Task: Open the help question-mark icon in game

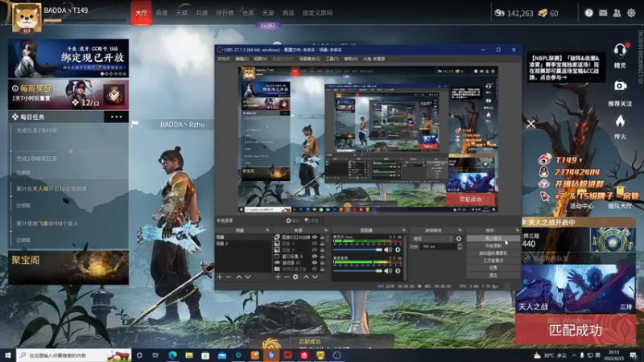Action: coord(588,13)
